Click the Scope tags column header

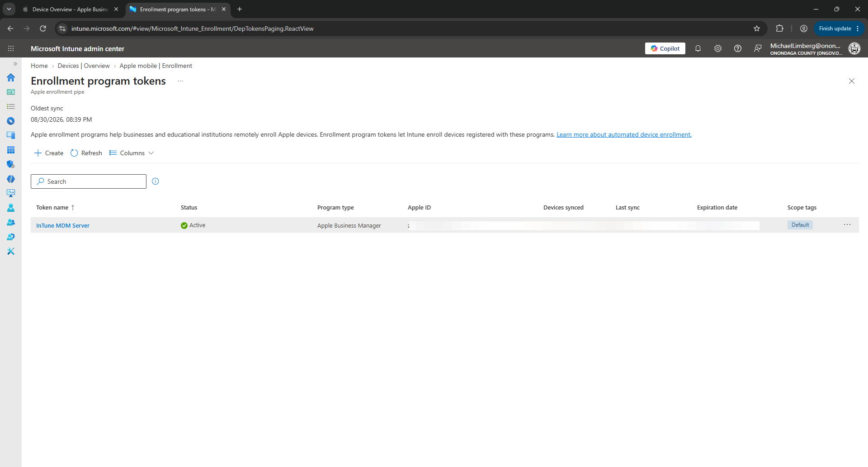pyautogui.click(x=802, y=207)
